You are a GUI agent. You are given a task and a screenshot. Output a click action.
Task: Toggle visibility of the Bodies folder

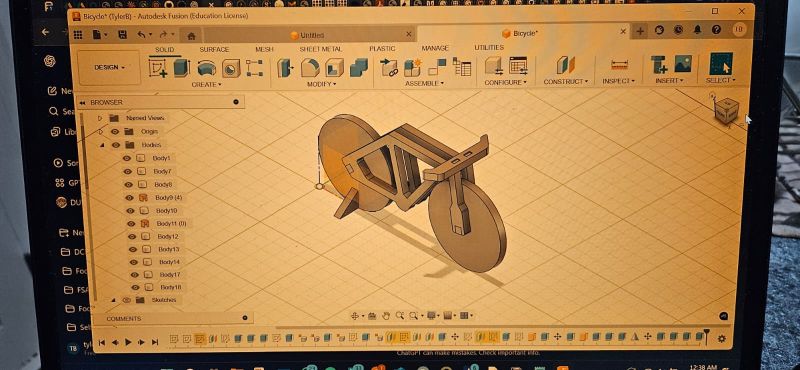[x=116, y=145]
